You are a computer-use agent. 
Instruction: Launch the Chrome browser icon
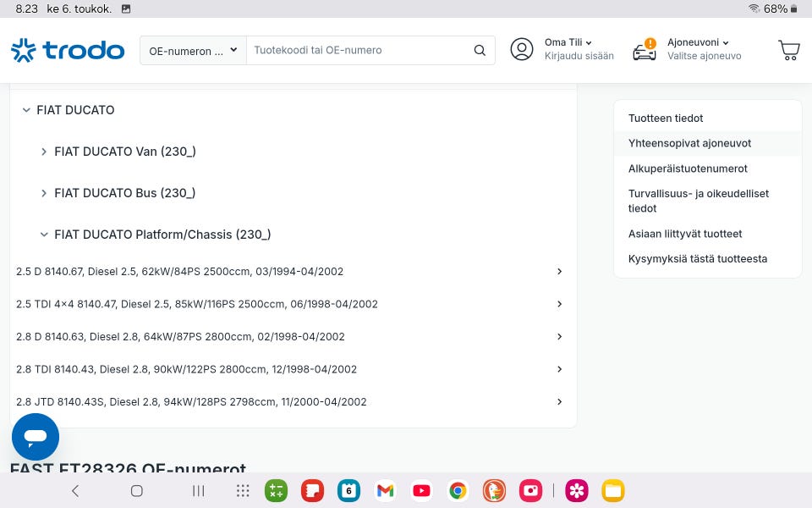click(458, 490)
